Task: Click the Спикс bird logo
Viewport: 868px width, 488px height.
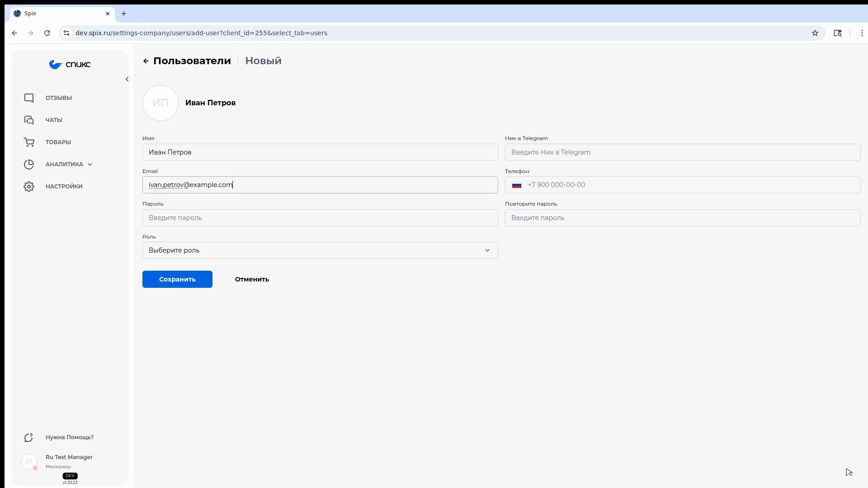Action: point(70,65)
